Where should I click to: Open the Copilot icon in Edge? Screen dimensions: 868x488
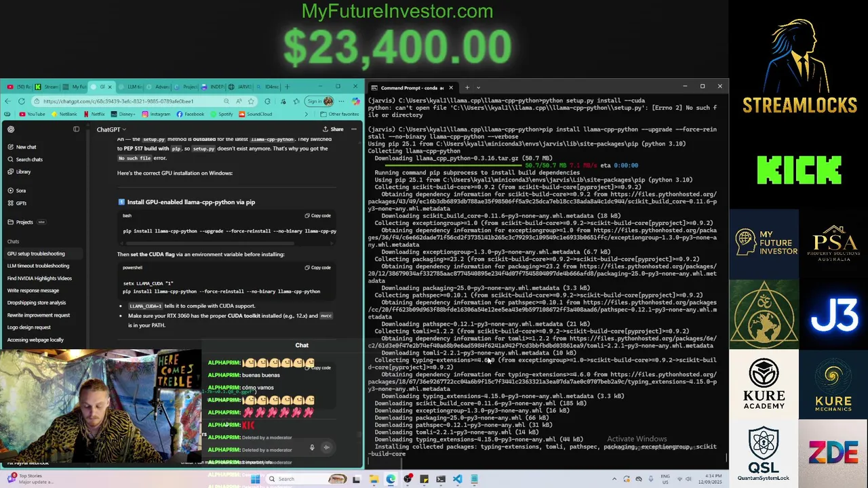tap(356, 101)
